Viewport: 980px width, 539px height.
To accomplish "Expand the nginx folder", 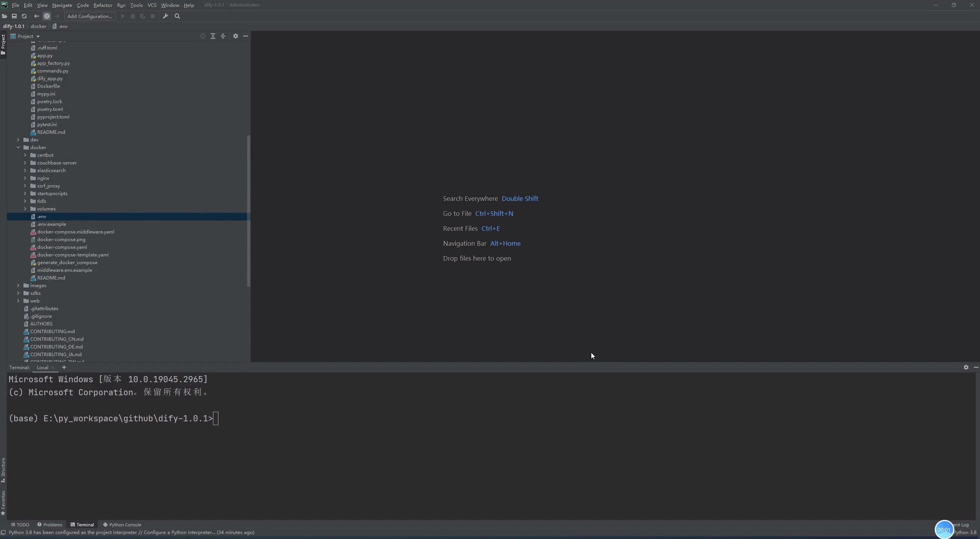I will (25, 178).
